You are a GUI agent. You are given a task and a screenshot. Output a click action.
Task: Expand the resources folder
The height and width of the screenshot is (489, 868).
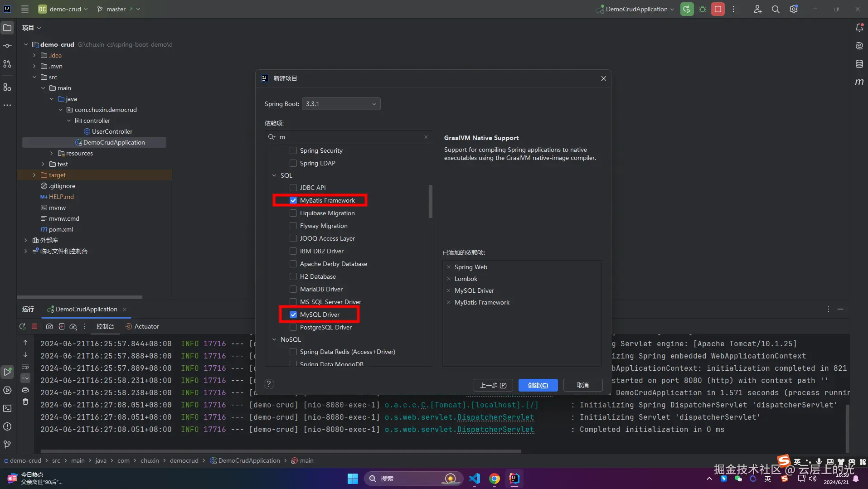52,153
